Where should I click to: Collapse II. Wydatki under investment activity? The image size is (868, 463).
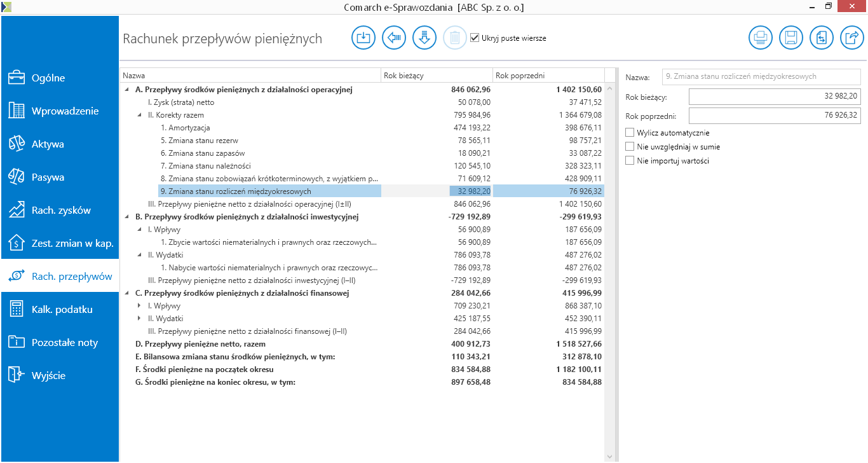[140, 255]
